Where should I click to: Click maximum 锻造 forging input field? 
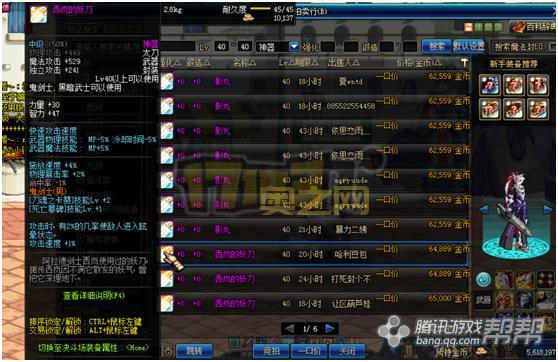[410, 47]
